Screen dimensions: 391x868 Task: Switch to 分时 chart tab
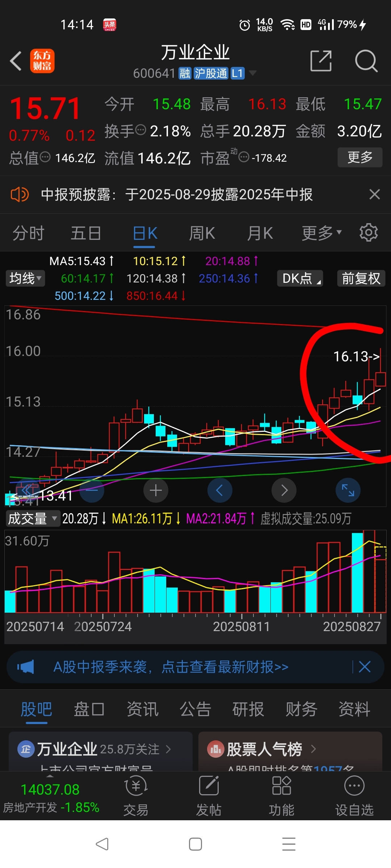[x=28, y=233]
